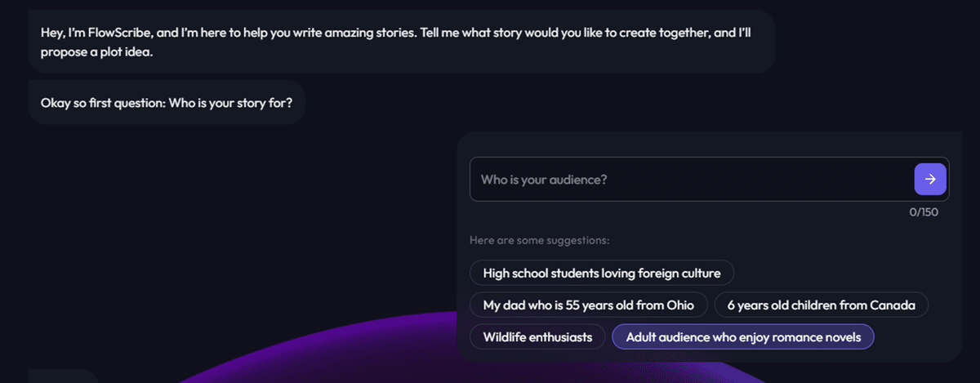Choose highlighted 'Adult audience who enjoy romance novels' chip

click(x=743, y=336)
